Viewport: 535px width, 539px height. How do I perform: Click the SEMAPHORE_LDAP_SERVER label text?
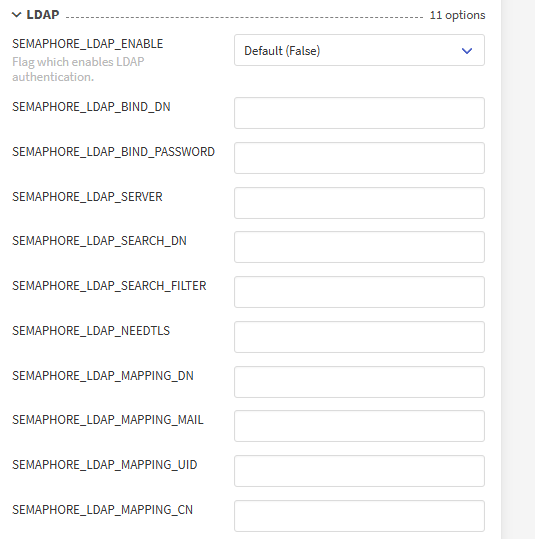87,197
